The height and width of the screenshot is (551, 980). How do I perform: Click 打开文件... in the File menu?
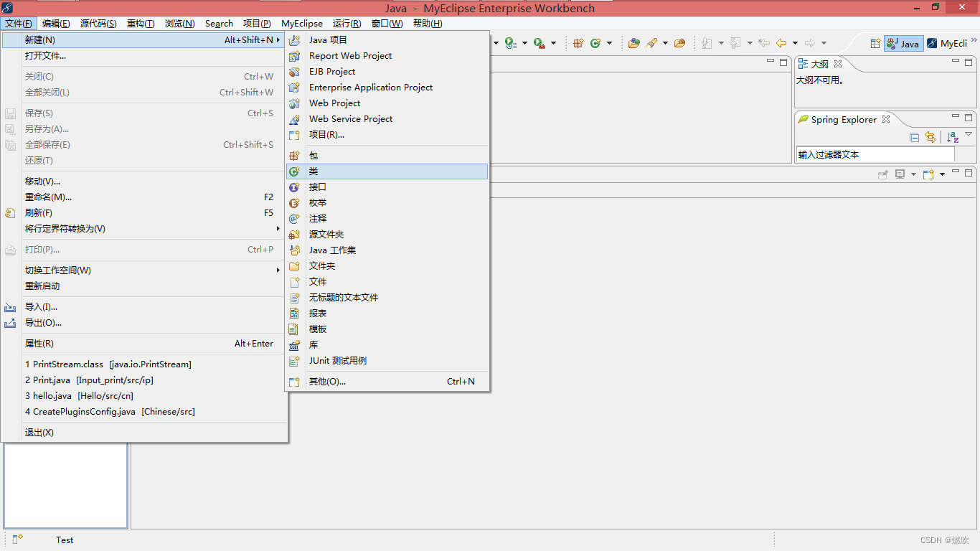pyautogui.click(x=143, y=55)
